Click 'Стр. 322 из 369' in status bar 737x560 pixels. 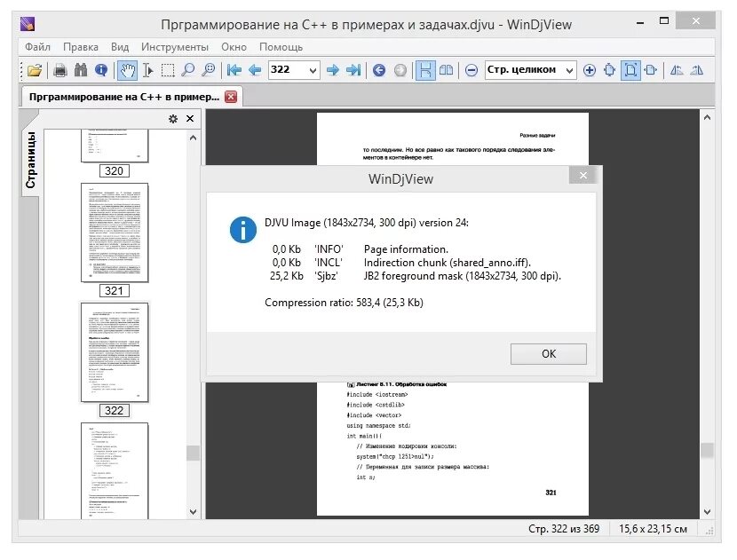pos(564,529)
